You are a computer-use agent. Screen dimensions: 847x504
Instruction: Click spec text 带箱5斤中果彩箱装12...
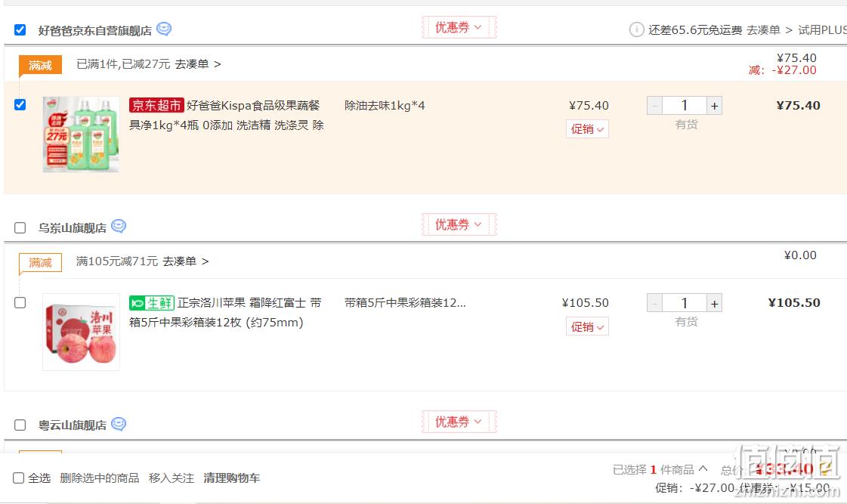click(x=405, y=303)
